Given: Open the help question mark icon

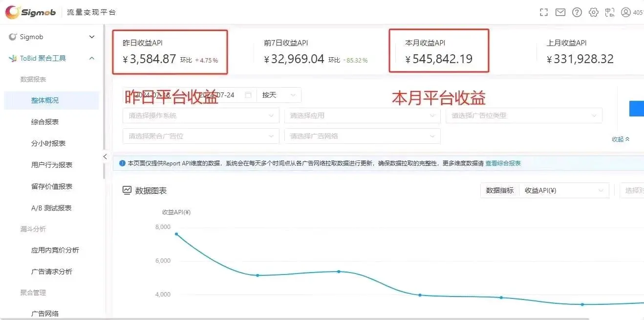Looking at the screenshot, I should pyautogui.click(x=577, y=12).
